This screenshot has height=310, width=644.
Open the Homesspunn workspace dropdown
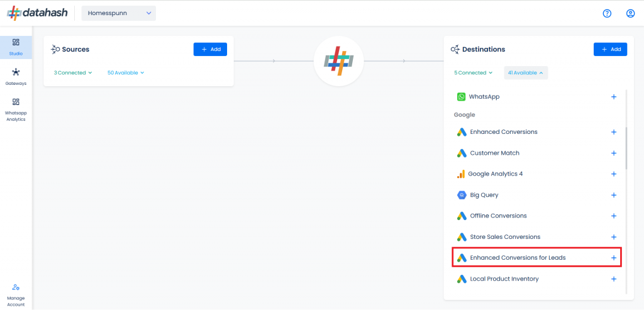coord(119,13)
